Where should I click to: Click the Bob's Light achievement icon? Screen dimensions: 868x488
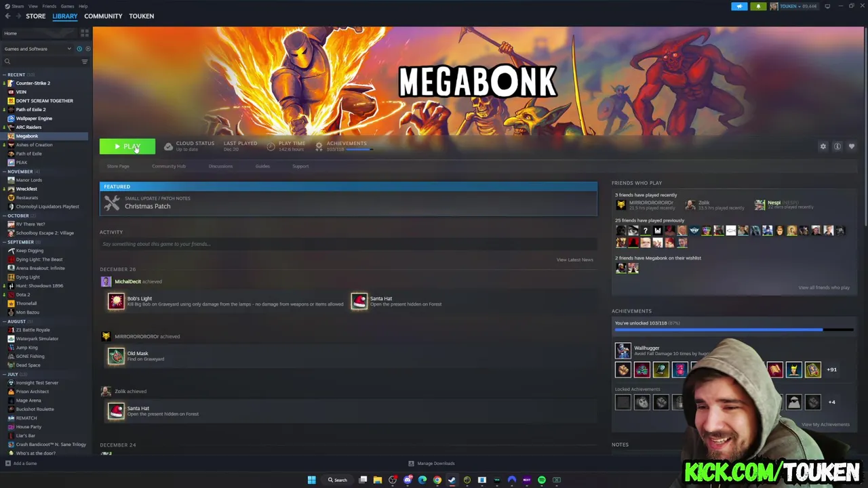pyautogui.click(x=116, y=301)
